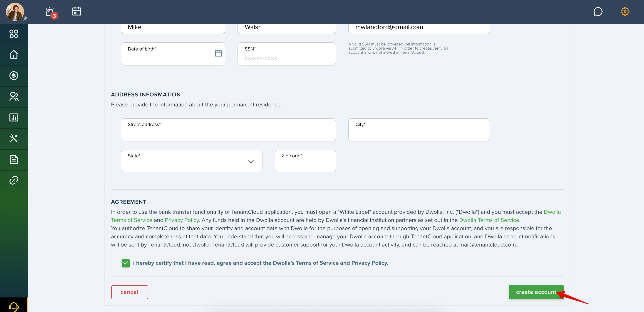644x312 pixels.
Task: Open the Date of birth calendar picker
Action: 218,53
